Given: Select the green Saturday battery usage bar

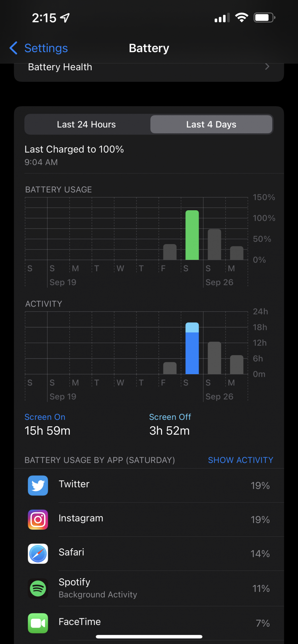Looking at the screenshot, I should click(192, 235).
